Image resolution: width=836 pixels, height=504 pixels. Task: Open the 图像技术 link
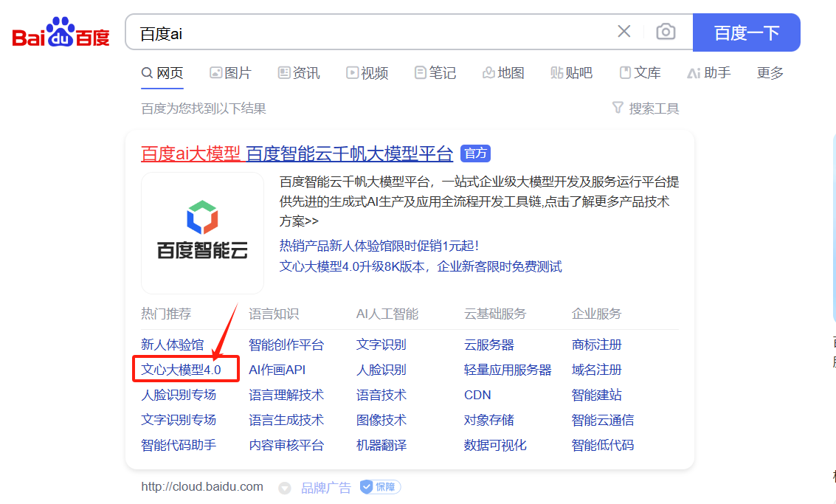[x=381, y=421]
